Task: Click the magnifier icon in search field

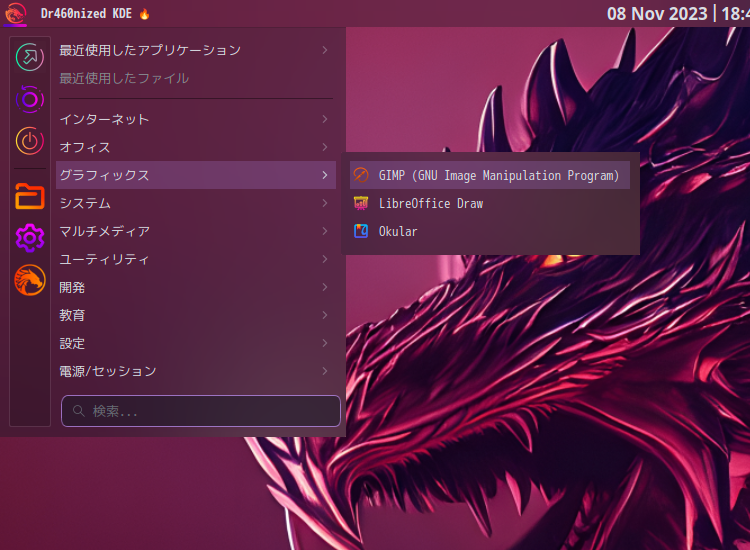Action: (x=78, y=411)
